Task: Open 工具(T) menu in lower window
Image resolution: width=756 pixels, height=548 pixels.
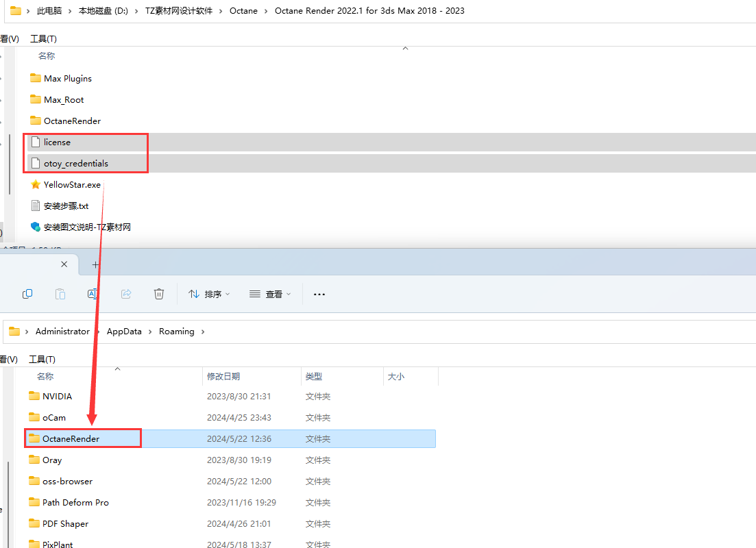Action: (42, 359)
